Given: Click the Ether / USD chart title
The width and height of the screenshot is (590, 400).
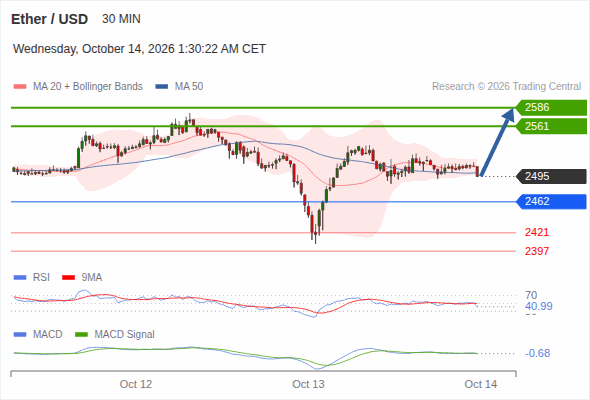Looking at the screenshot, I should click(x=49, y=19).
